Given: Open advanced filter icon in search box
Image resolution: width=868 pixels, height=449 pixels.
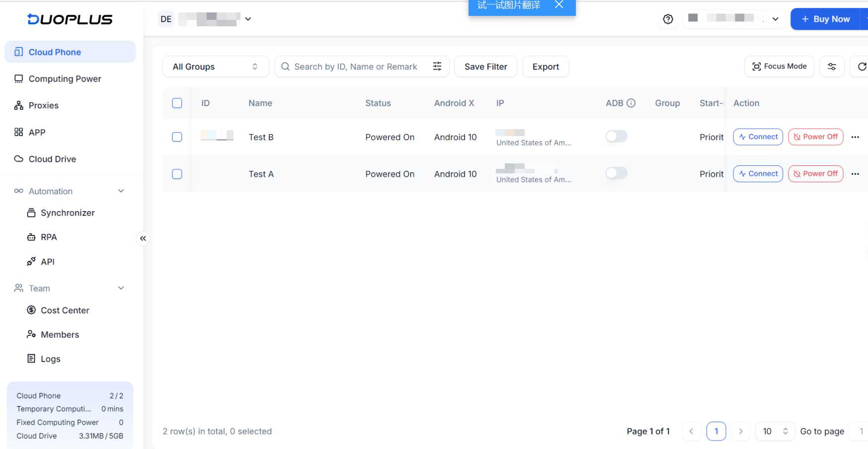Looking at the screenshot, I should (437, 67).
